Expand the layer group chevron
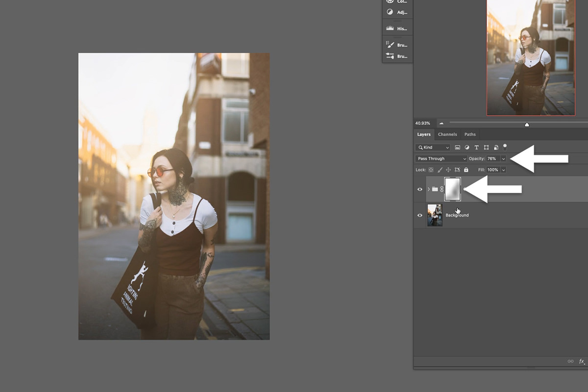Screen dimensions: 588x392 [x=429, y=189]
